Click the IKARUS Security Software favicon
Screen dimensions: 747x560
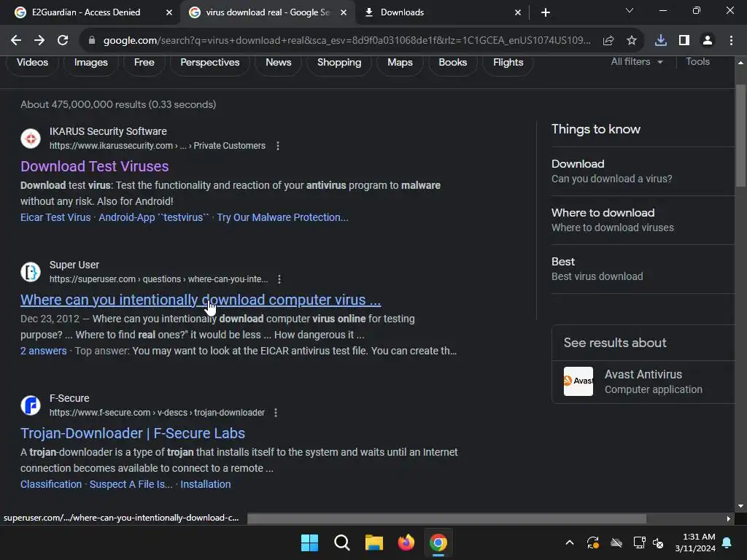click(31, 139)
